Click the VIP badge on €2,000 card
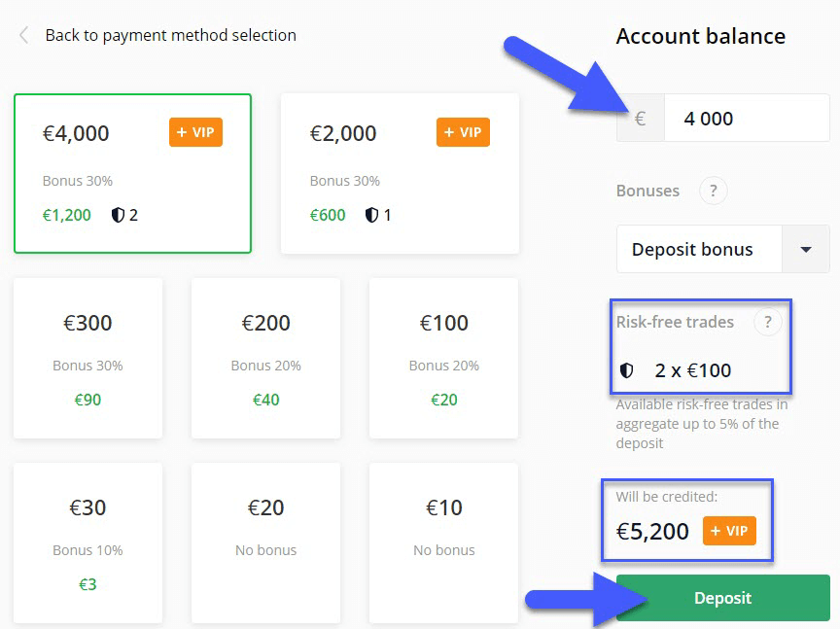The image size is (840, 629). coord(463,132)
